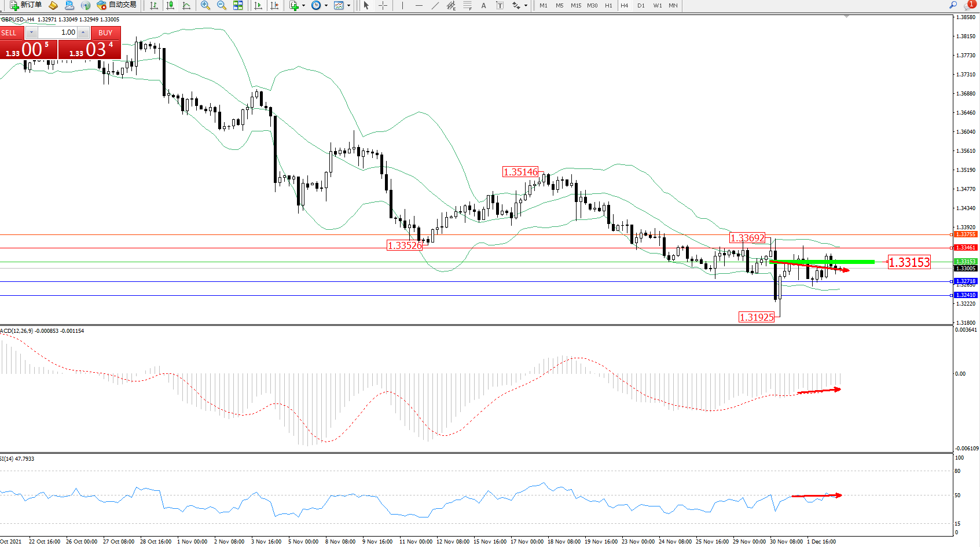Select the horizontal line drawing tool
980x547 pixels.
point(419,5)
